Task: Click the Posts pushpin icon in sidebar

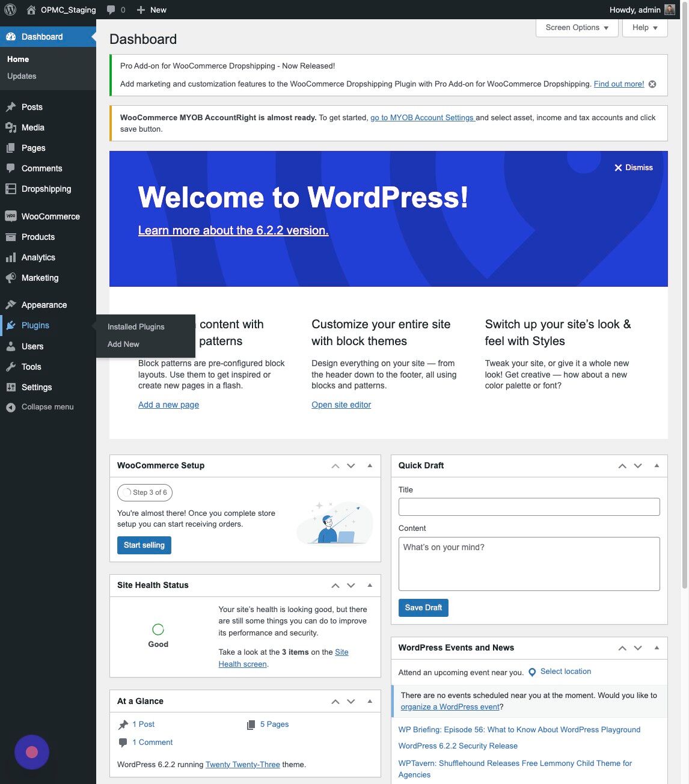Action: (x=11, y=107)
